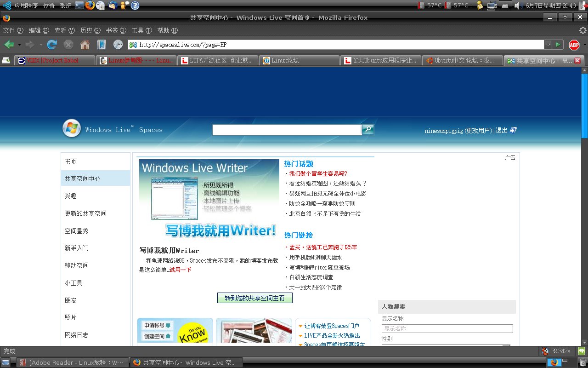This screenshot has width=588, height=368.
Task: Switch to the Linux论坛 tab
Action: (299, 60)
